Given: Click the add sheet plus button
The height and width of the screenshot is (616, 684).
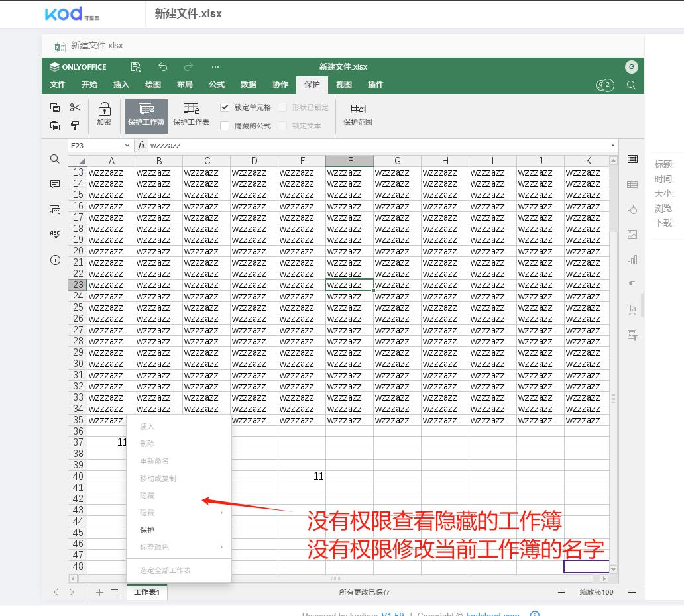Looking at the screenshot, I should point(99,592).
